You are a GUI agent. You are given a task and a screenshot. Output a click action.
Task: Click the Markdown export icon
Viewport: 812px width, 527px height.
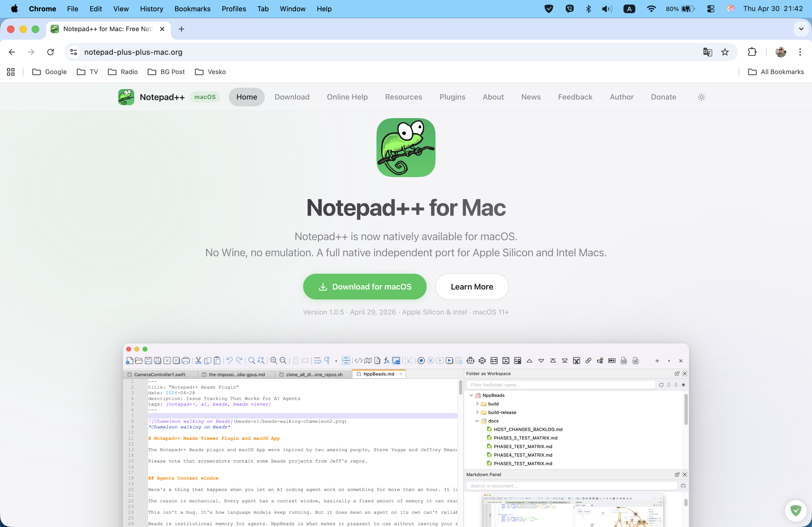[611, 361]
